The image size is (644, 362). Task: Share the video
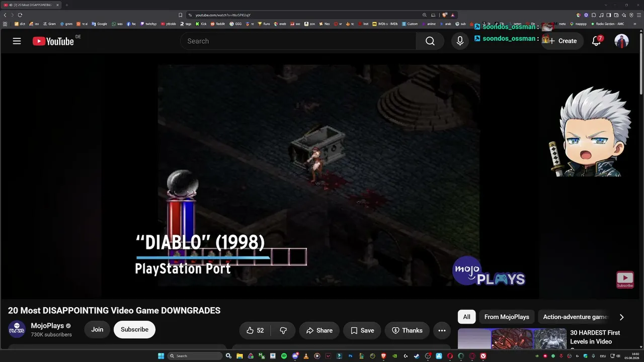tap(319, 330)
